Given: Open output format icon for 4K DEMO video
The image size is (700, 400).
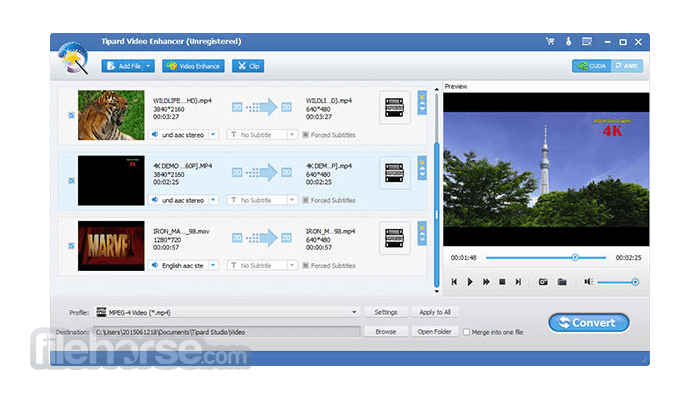Looking at the screenshot, I should coord(394,173).
